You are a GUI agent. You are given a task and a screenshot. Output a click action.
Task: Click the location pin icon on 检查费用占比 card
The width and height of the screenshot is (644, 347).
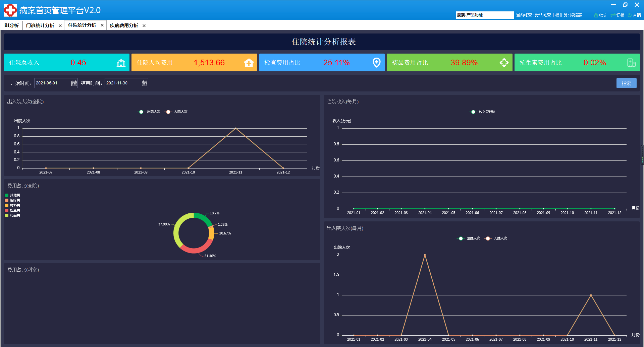376,63
